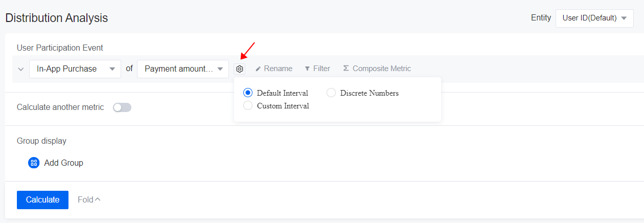Choose the Custom Interval radio option

coord(248,106)
